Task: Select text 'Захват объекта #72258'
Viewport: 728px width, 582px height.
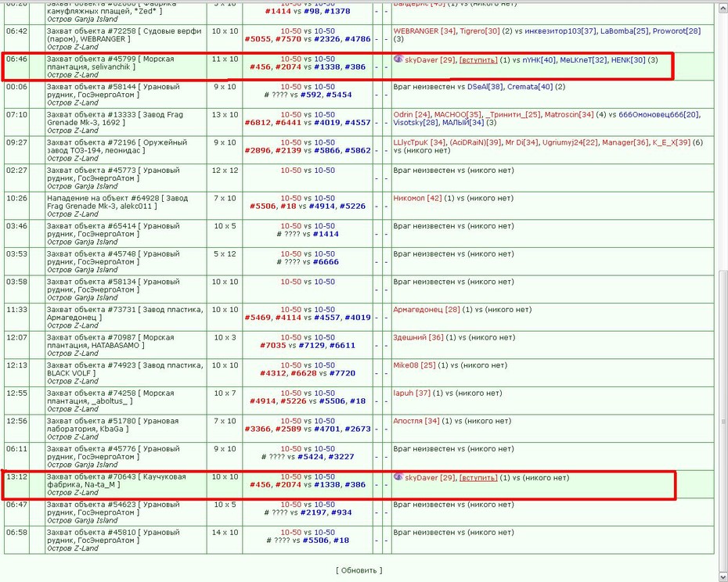Action: [x=91, y=31]
